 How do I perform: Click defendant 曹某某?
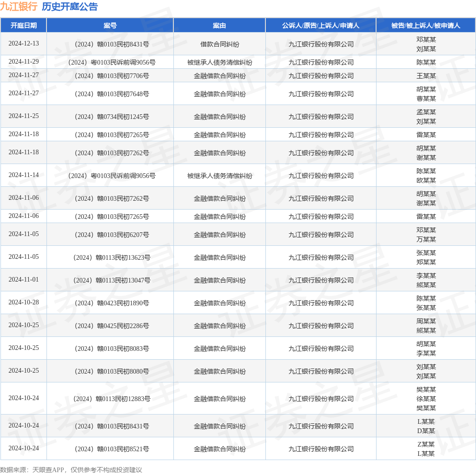point(426,99)
